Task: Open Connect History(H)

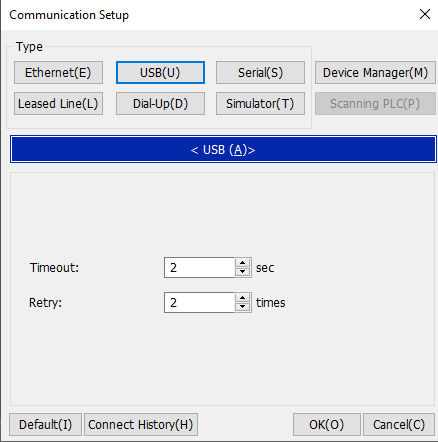Action: pos(141,425)
